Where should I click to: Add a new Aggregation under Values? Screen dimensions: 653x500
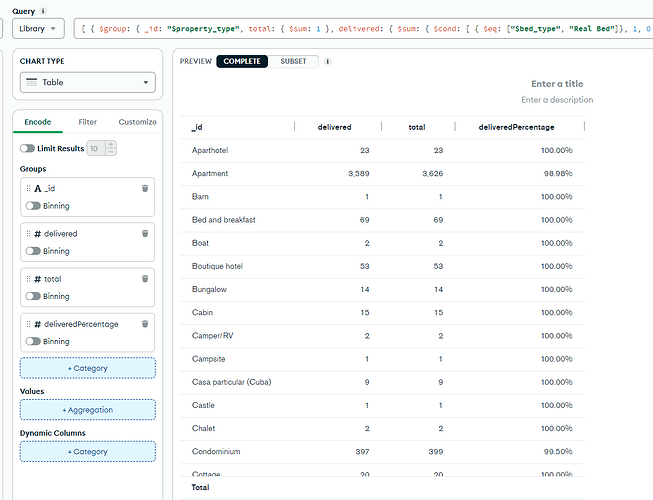point(88,410)
